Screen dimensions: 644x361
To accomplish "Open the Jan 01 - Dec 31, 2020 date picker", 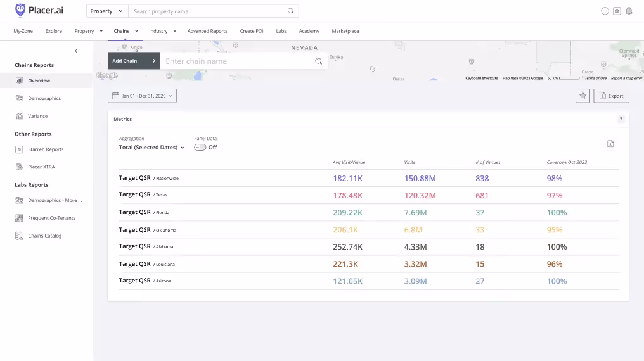I will [x=142, y=96].
